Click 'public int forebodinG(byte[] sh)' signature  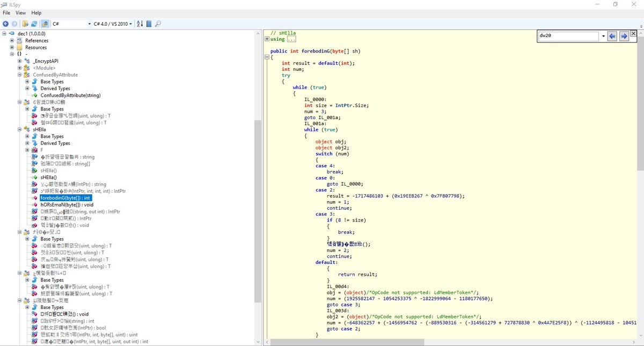pyautogui.click(x=316, y=51)
